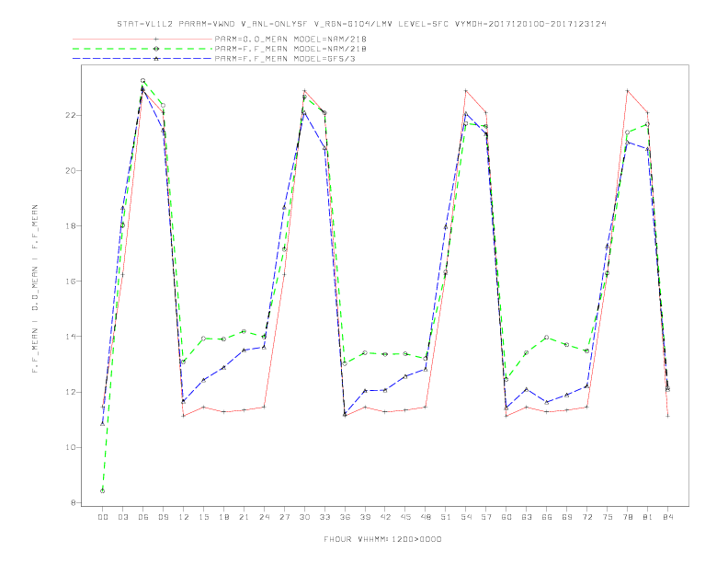
Task: Select legend entry PARM=F.F_MEAN MODEL=NAM/218
Action: point(290,49)
